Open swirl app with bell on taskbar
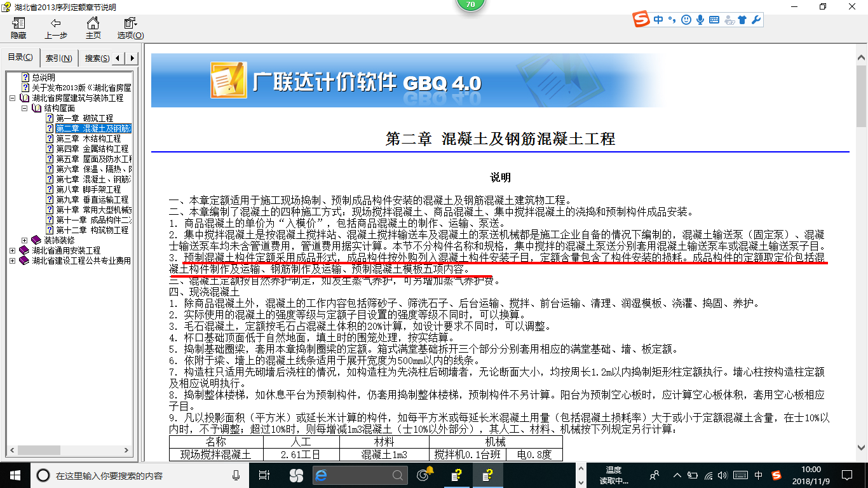The height and width of the screenshot is (488, 868). [x=424, y=475]
